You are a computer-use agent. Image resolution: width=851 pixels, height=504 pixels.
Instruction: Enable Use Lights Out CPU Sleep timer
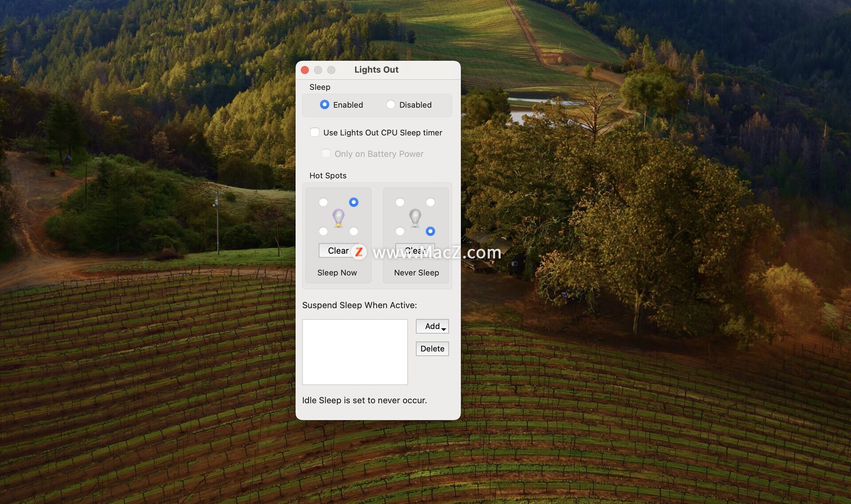coord(315,132)
